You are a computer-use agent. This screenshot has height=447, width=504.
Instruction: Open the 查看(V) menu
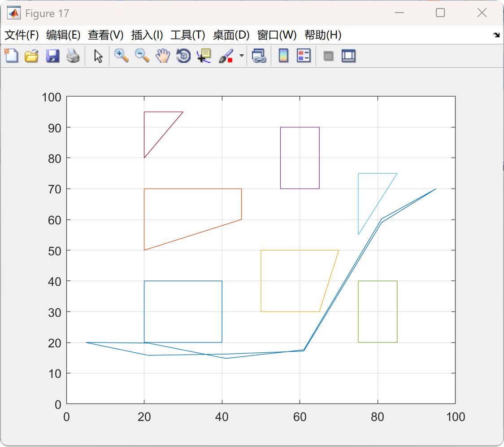(x=106, y=35)
